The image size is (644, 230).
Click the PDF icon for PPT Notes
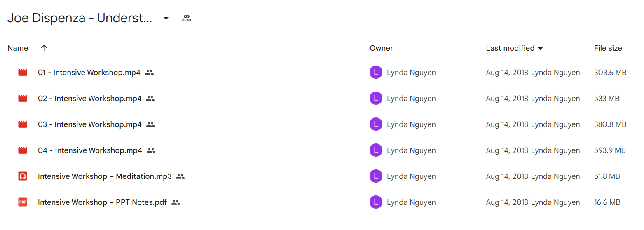pos(23,202)
